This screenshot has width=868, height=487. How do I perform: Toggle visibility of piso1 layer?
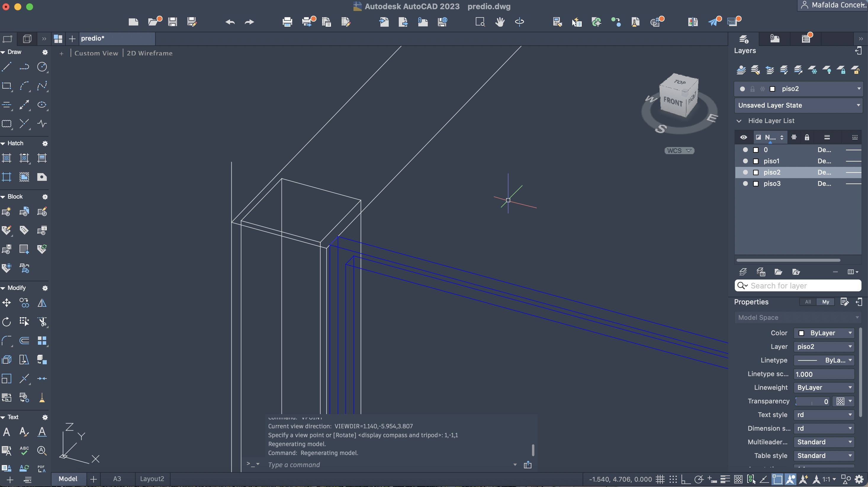[745, 161]
